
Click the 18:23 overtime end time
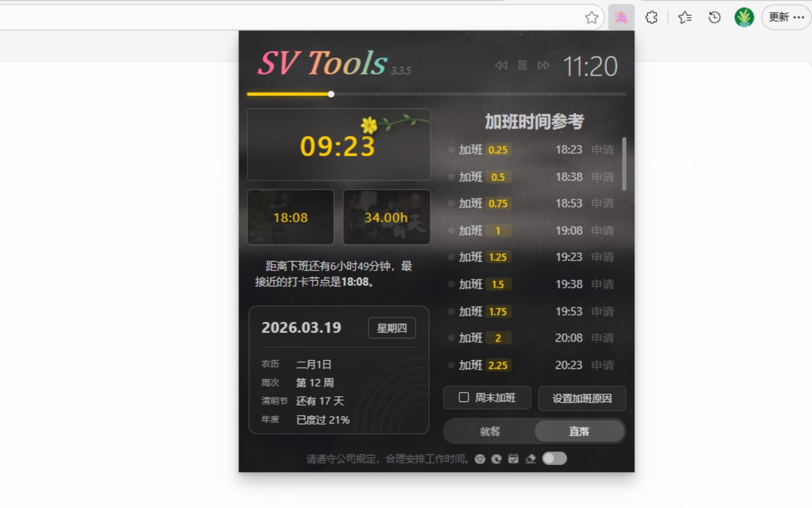[x=569, y=150]
